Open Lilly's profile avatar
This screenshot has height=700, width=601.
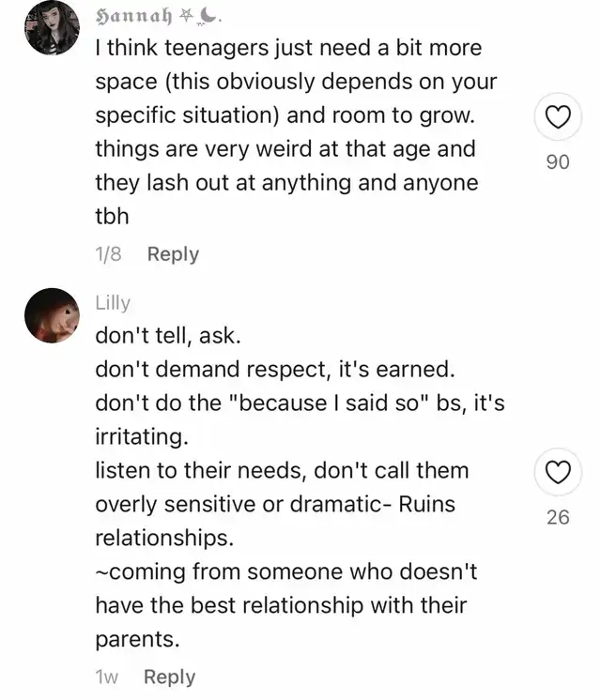point(53,315)
